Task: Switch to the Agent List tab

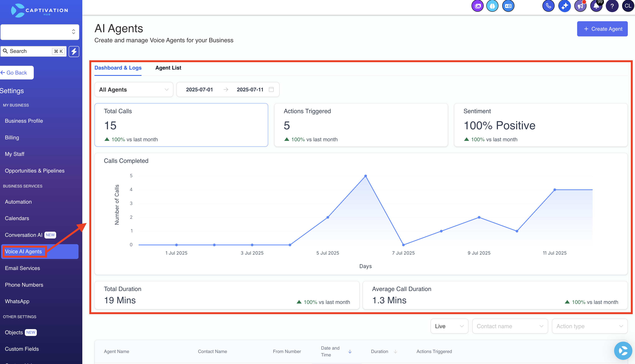Action: point(168,68)
